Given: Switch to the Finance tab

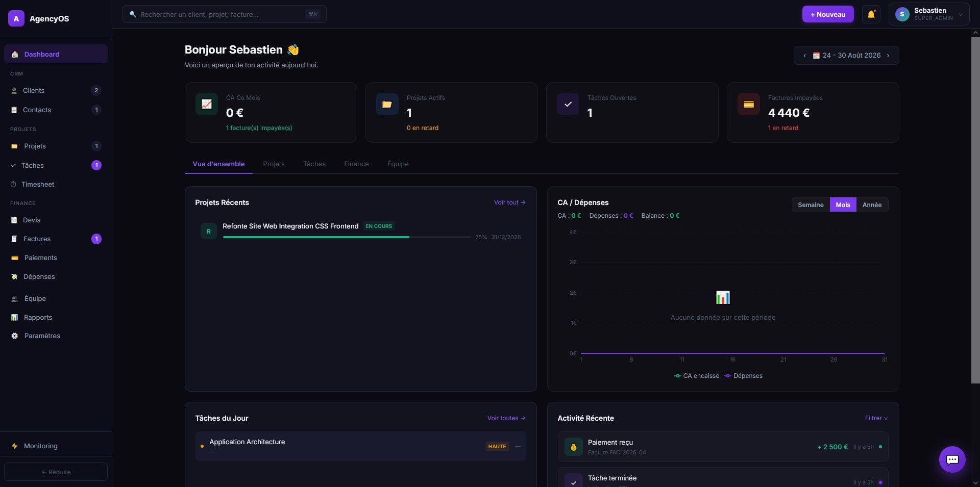Looking at the screenshot, I should tap(356, 164).
